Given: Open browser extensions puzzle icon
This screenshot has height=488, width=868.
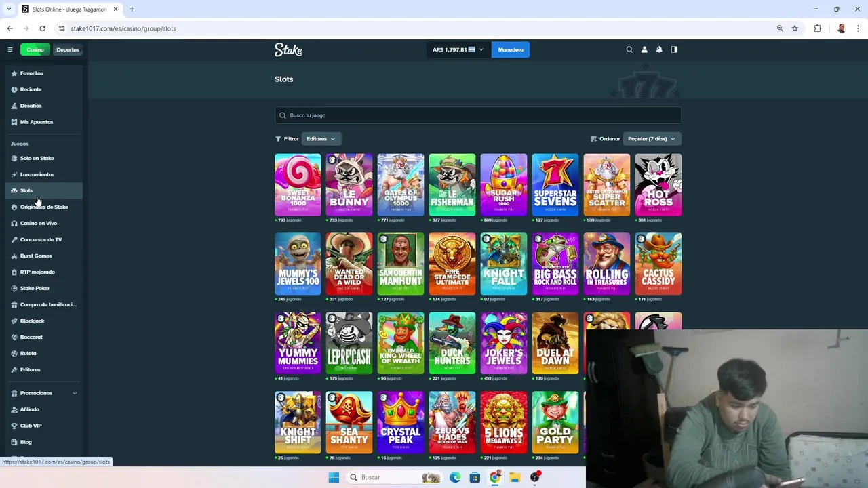Looking at the screenshot, I should (817, 28).
